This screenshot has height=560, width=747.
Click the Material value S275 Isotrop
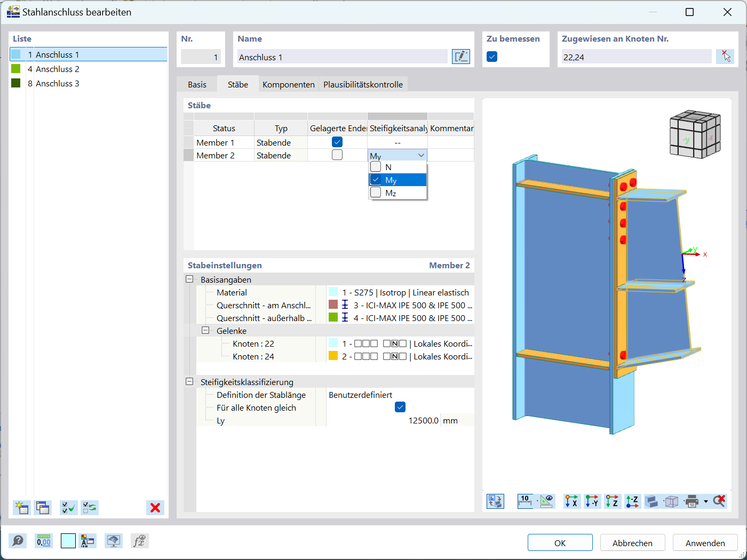[x=400, y=292]
